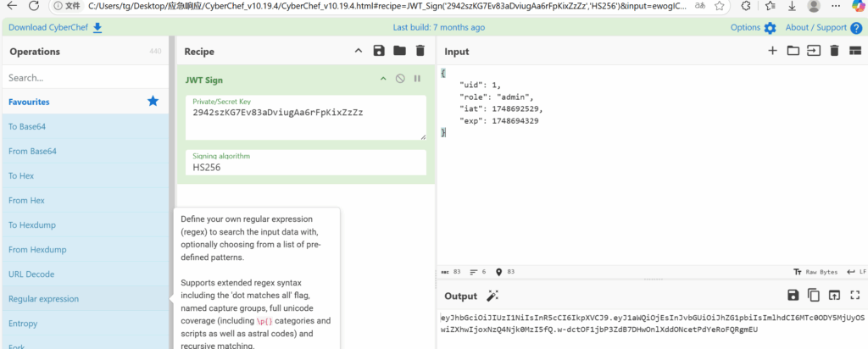Open browser extensions puzzle icon

click(746, 6)
